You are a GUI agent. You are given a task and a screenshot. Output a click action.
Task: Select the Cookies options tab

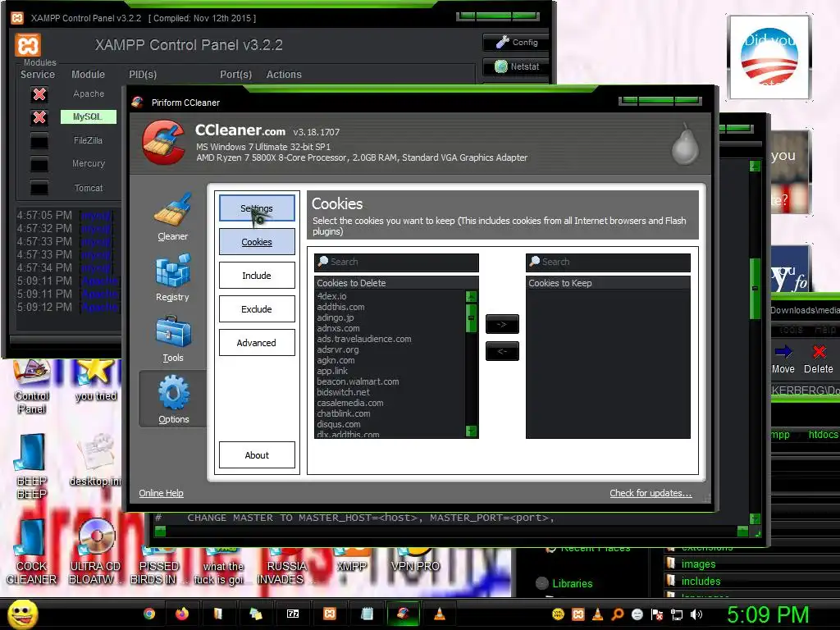tap(257, 242)
